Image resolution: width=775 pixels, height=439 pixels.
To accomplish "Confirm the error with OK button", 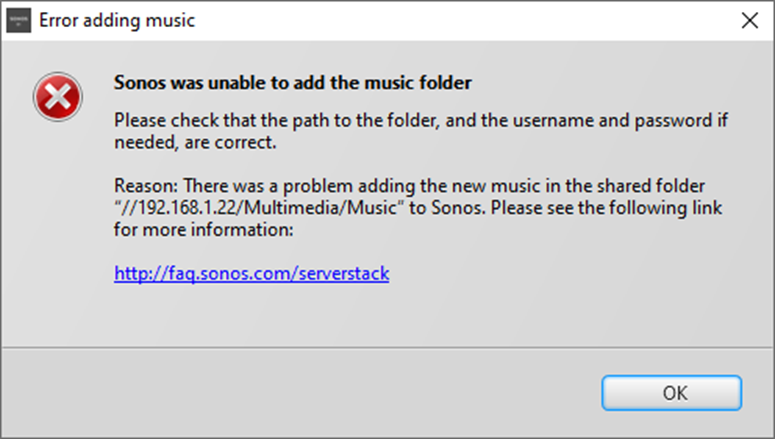I will click(x=672, y=393).
